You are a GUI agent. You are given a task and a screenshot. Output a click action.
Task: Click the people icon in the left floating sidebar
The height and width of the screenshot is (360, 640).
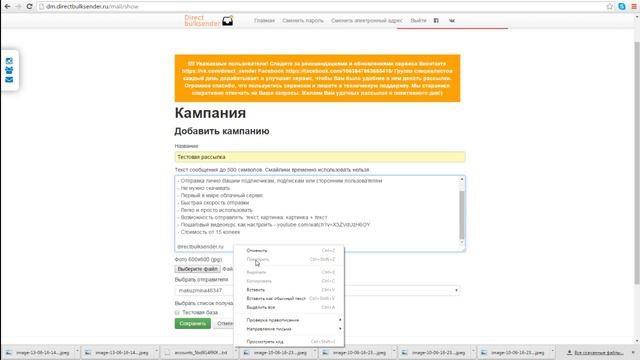[9, 70]
